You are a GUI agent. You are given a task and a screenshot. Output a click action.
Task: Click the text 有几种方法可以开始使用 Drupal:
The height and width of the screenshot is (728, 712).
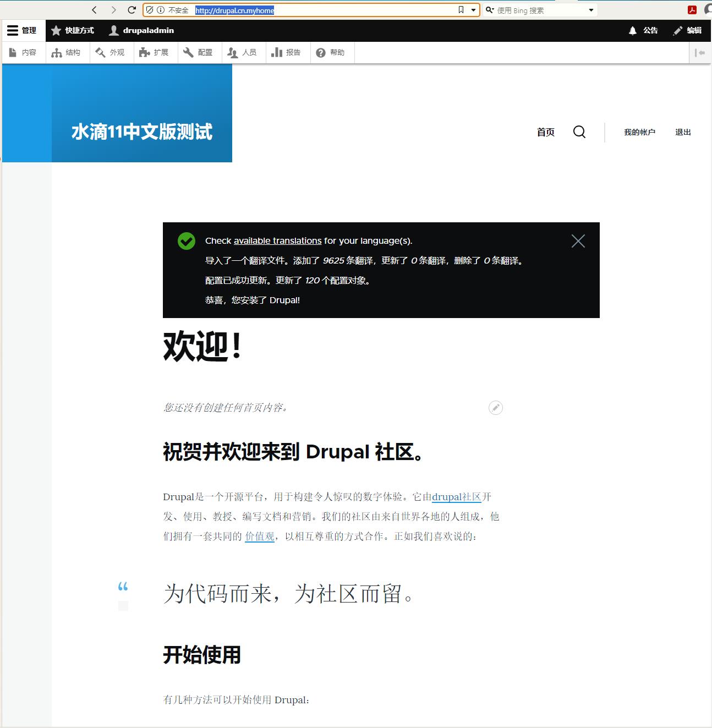(x=237, y=700)
